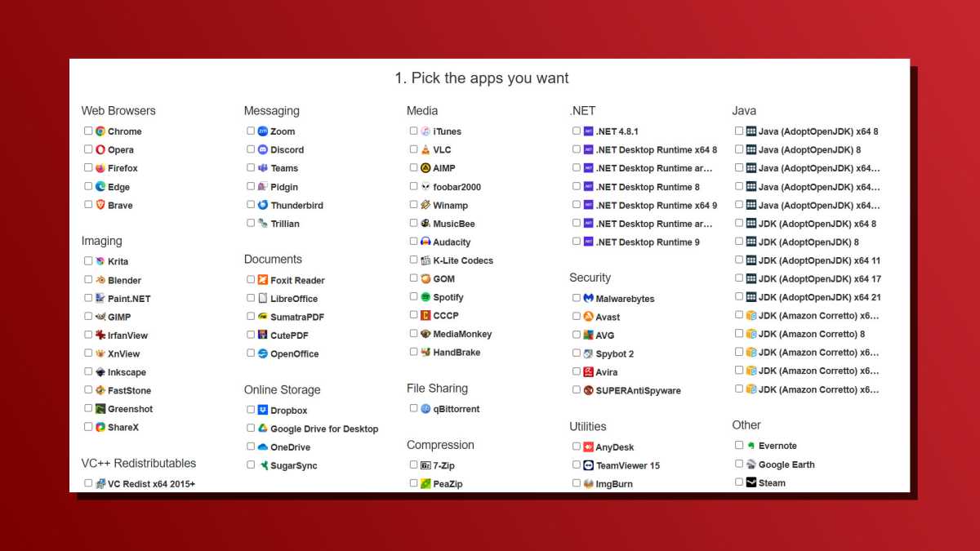Image resolution: width=980 pixels, height=551 pixels.
Task: Click the Spotify icon
Action: [x=425, y=297]
